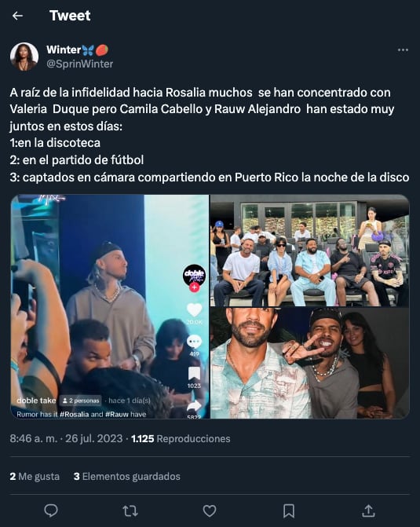Viewport: 420px width, 527px height.
Task: View the 2 Me gusta list
Action: (35, 476)
